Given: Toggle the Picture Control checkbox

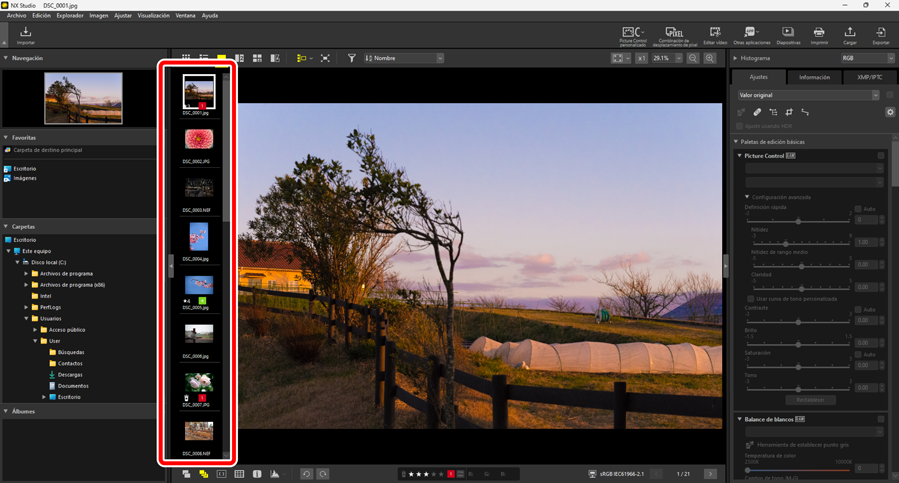Looking at the screenshot, I should (881, 156).
